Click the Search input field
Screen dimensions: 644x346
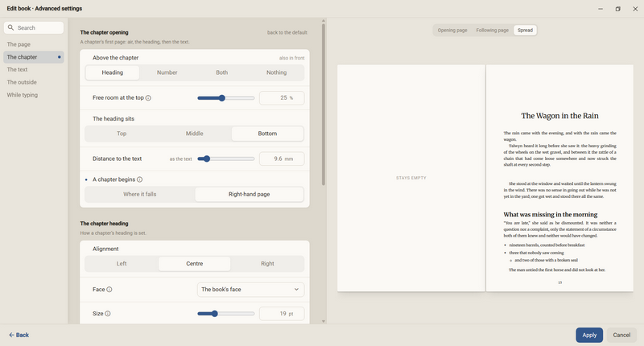(34, 27)
